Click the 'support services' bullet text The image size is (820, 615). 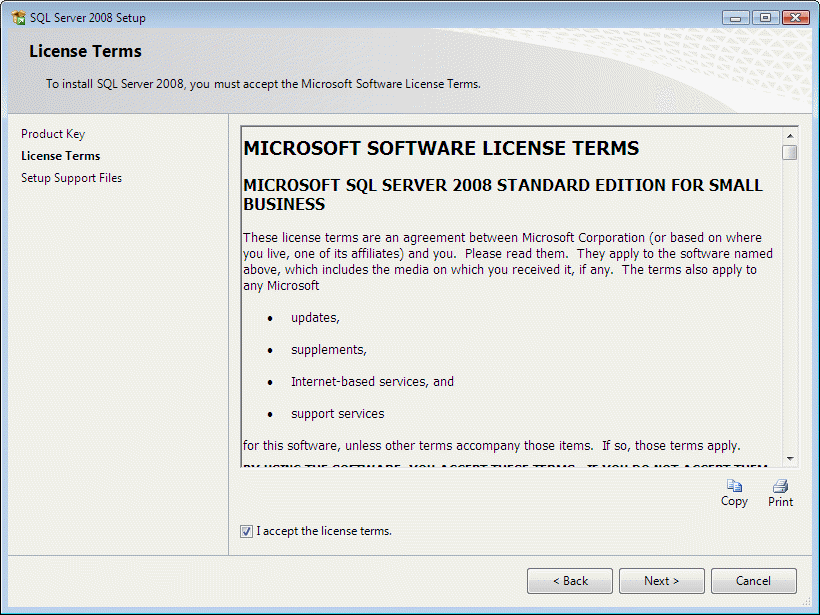[x=337, y=414]
